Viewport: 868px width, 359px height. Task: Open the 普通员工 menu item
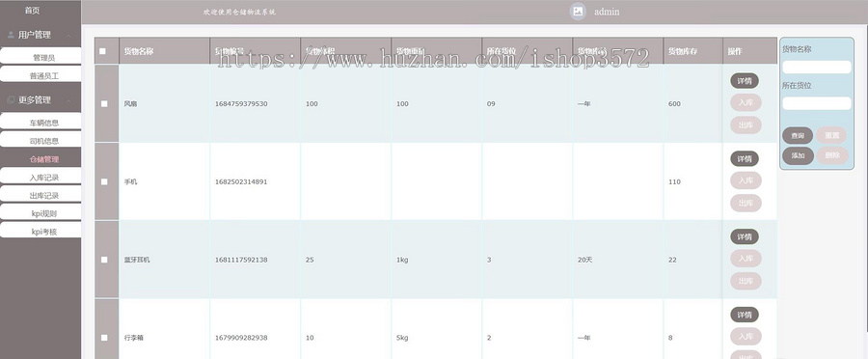[41, 75]
